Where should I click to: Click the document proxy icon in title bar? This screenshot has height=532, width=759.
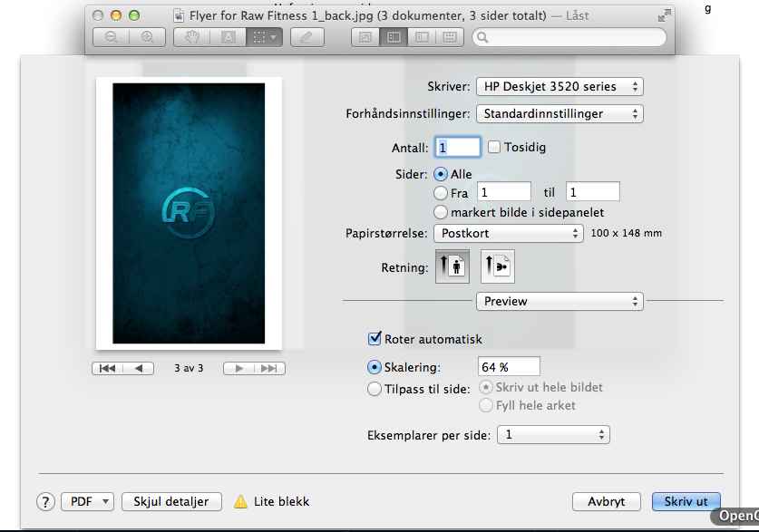click(x=179, y=16)
